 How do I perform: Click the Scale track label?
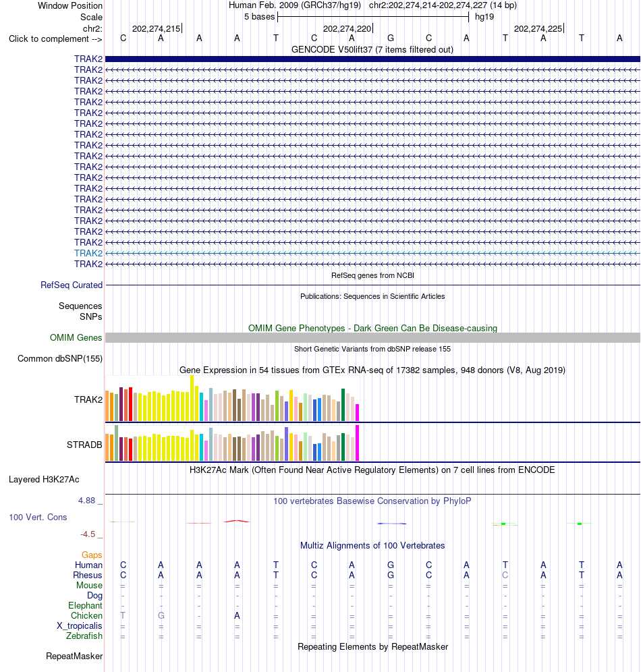tap(91, 17)
